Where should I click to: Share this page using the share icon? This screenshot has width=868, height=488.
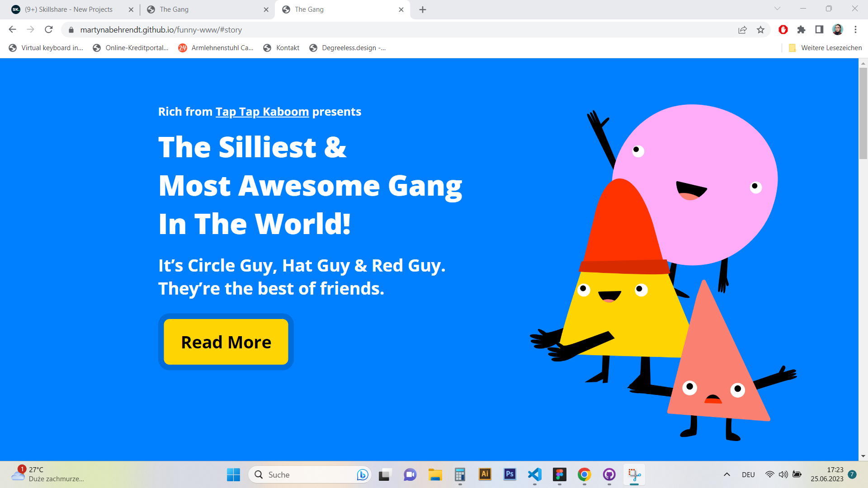click(x=742, y=29)
